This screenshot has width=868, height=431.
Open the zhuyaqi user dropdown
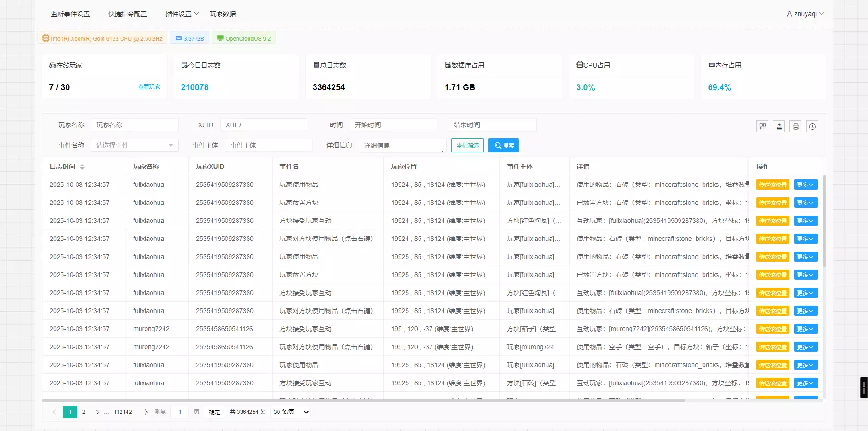point(805,14)
